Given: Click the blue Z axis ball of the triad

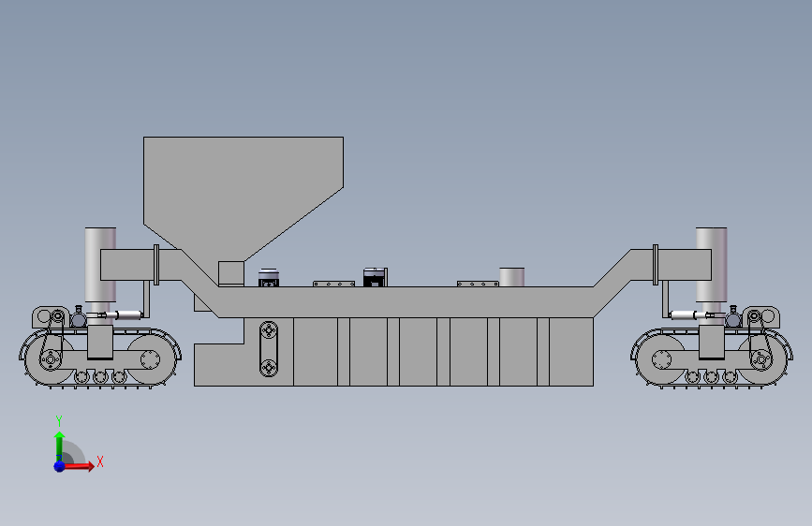Looking at the screenshot, I should pos(59,466).
